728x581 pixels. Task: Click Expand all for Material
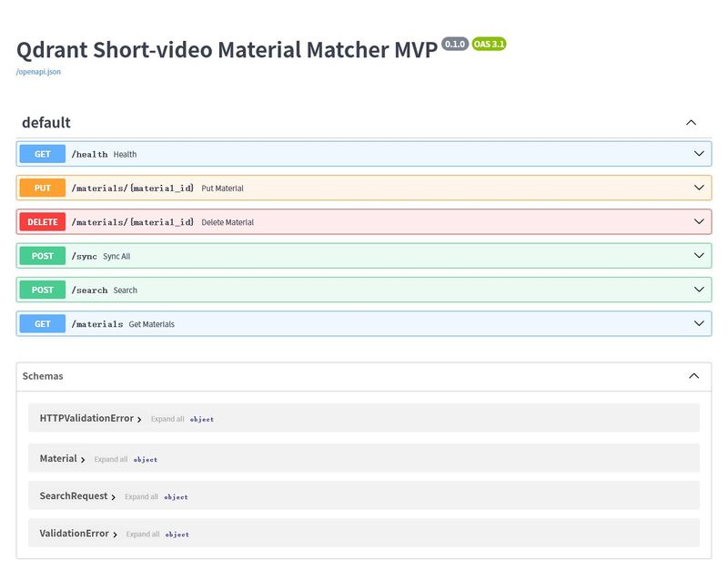click(x=111, y=459)
